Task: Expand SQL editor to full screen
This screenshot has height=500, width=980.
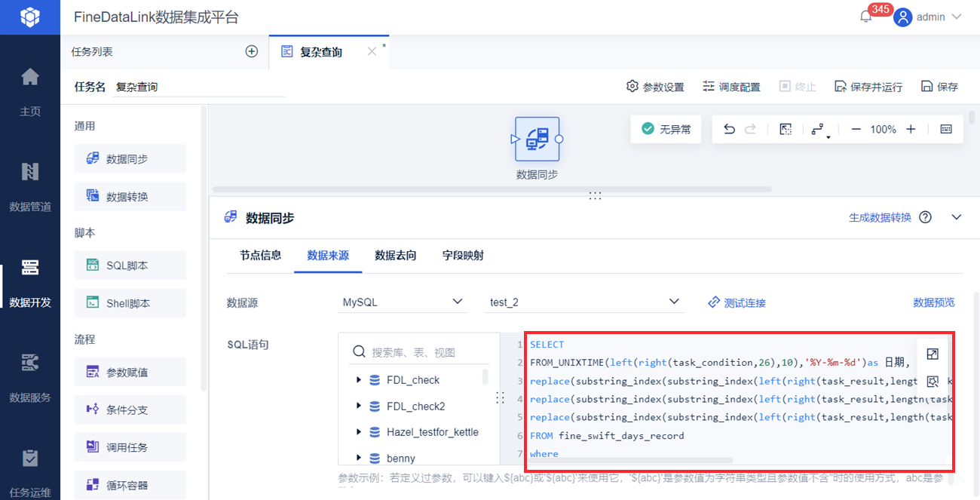Action: (933, 354)
